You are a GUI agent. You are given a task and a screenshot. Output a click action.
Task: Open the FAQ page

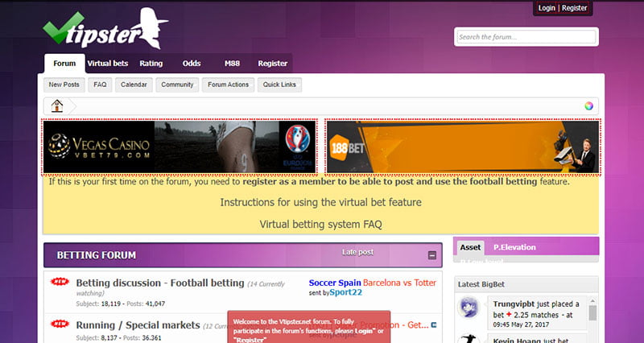coord(100,85)
